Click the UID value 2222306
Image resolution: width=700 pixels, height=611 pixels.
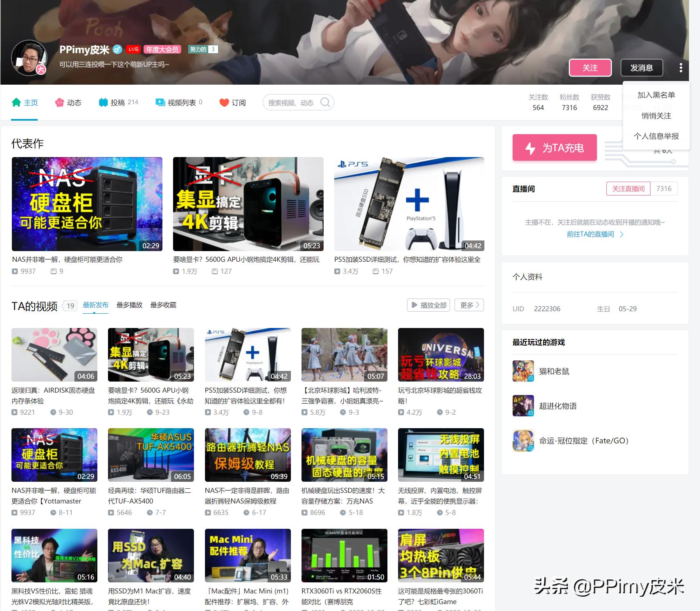point(547,309)
